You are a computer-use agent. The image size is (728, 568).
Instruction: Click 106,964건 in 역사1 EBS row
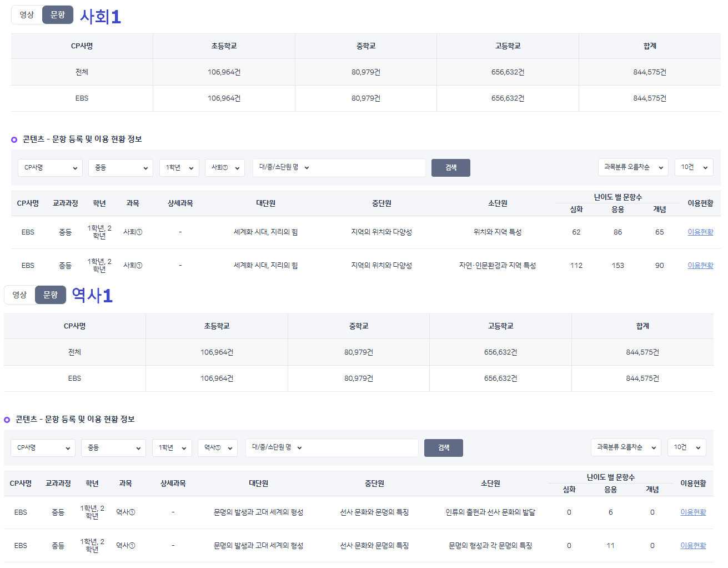click(217, 378)
